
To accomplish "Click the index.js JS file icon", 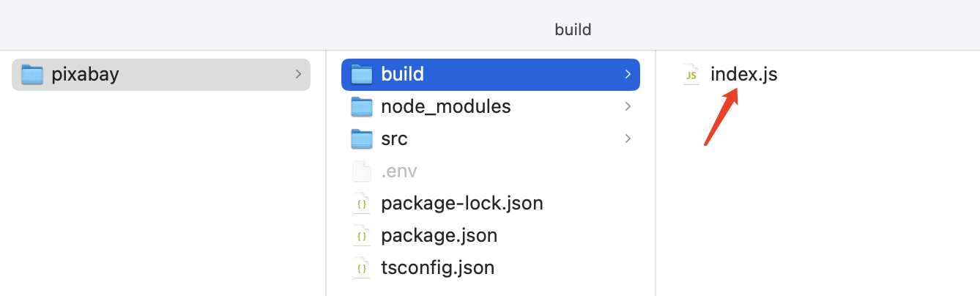I will pyautogui.click(x=691, y=74).
